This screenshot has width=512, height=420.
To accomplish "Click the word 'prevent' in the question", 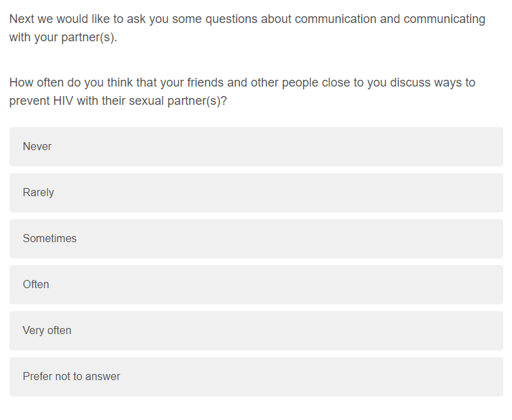I will 28,101.
